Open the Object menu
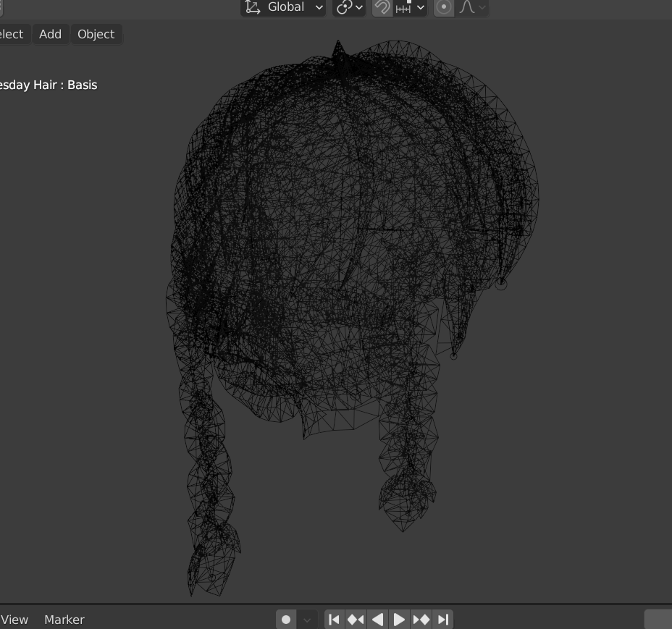The width and height of the screenshot is (672, 629). 96,34
